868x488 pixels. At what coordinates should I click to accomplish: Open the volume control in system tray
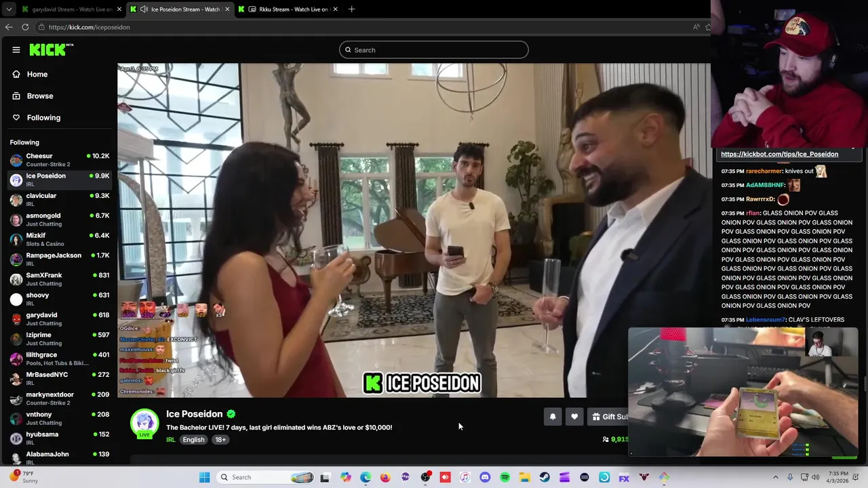pyautogui.click(x=816, y=477)
